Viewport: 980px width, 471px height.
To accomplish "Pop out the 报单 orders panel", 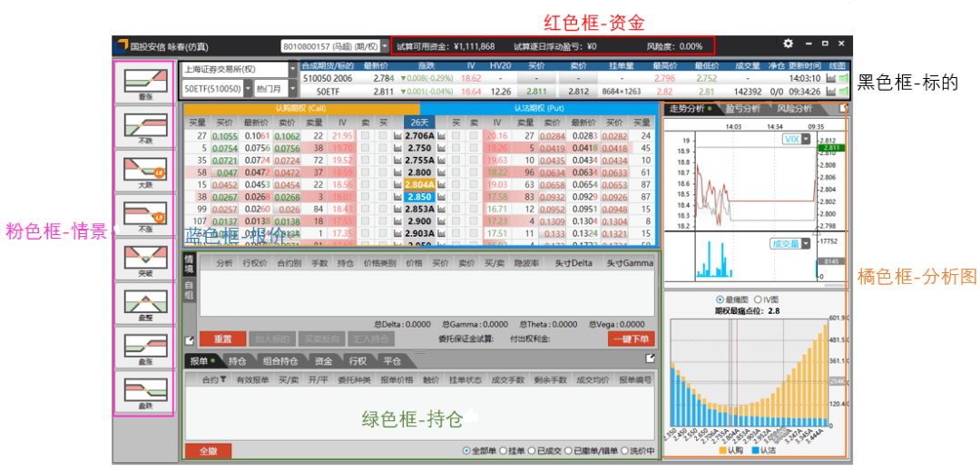I will click(x=651, y=358).
